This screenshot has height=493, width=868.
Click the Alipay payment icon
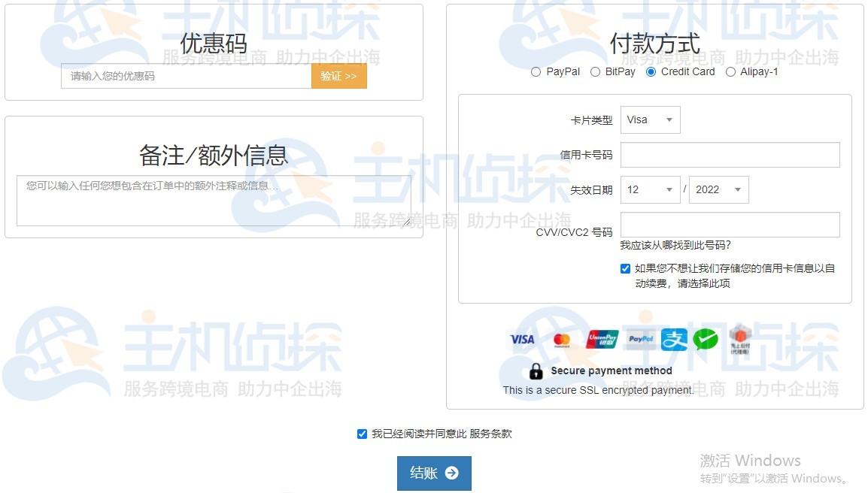pos(673,339)
